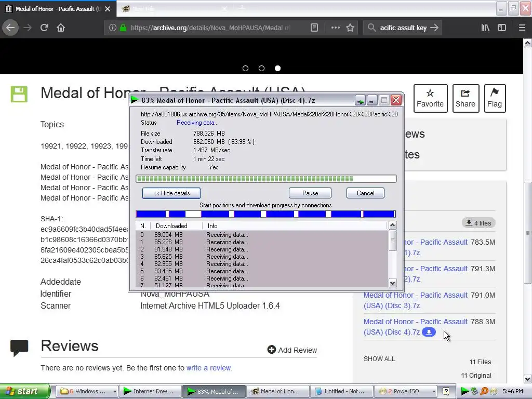This screenshot has width=532, height=399.
Task: Reload the page with the refresh icon
Action: point(44,28)
